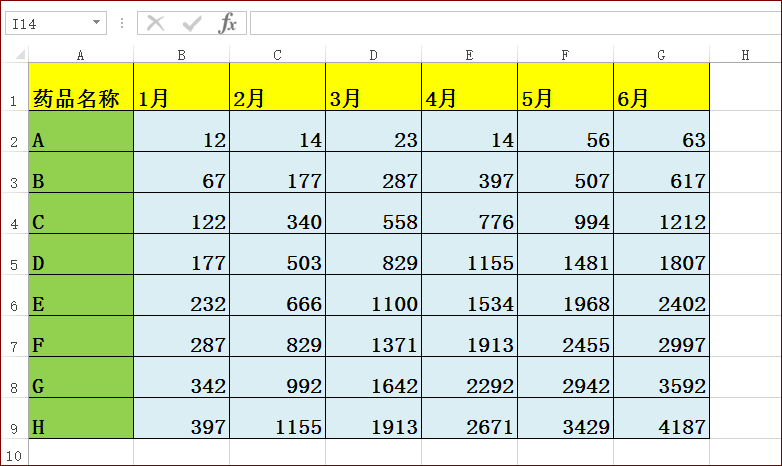The image size is (782, 466).
Task: Select row 10 header
Action: [x=14, y=453]
